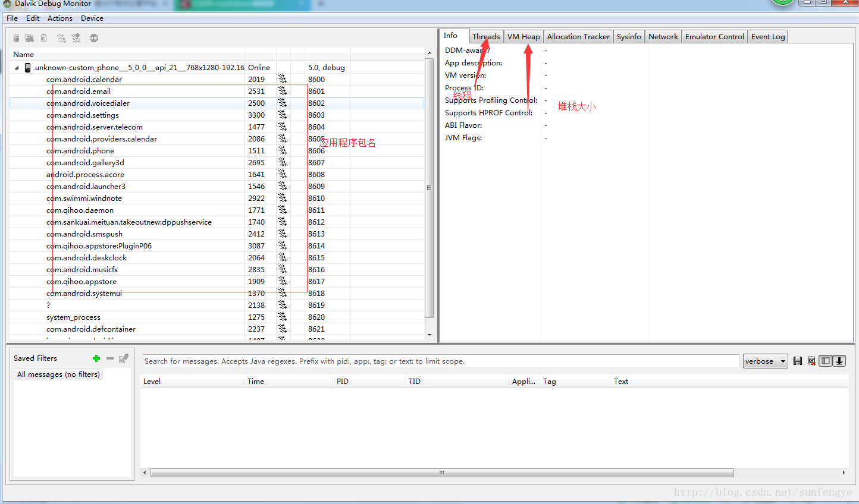The width and height of the screenshot is (859, 504).
Task: Click port 8619 in the '?' process row
Action: [x=316, y=305]
